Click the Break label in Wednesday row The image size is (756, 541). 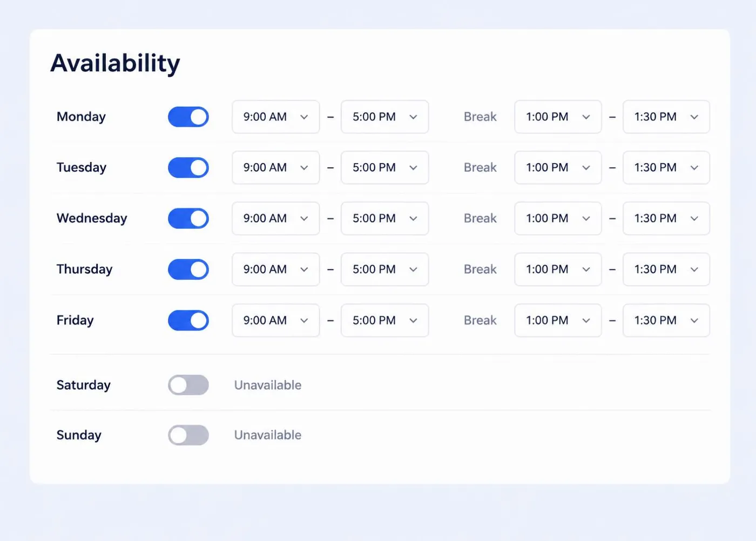[x=480, y=218]
